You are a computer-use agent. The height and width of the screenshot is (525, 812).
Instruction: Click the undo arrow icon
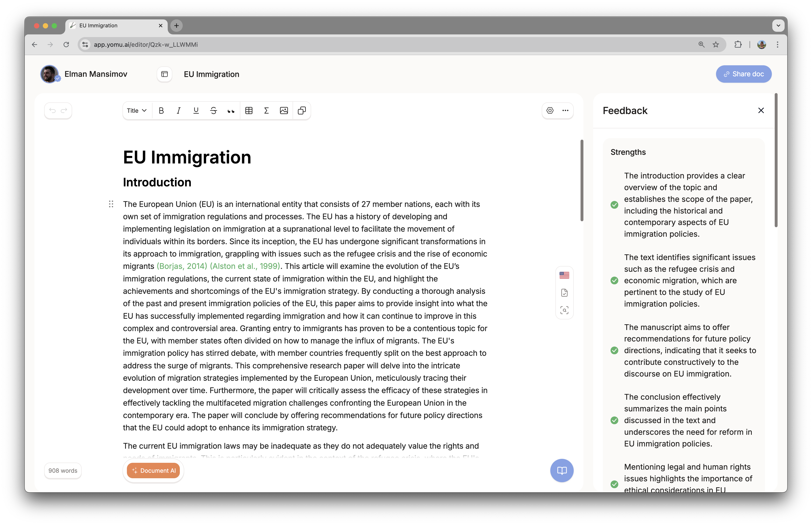tap(52, 111)
